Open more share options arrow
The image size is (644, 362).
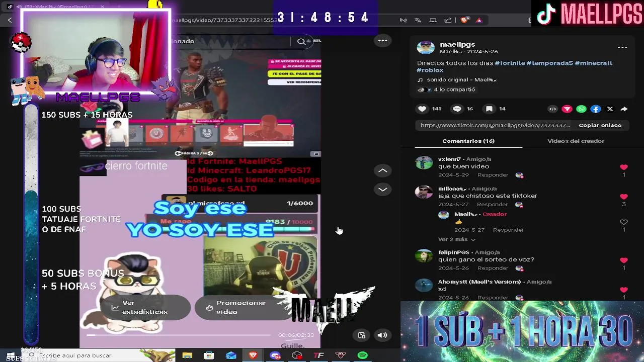pos(624,109)
